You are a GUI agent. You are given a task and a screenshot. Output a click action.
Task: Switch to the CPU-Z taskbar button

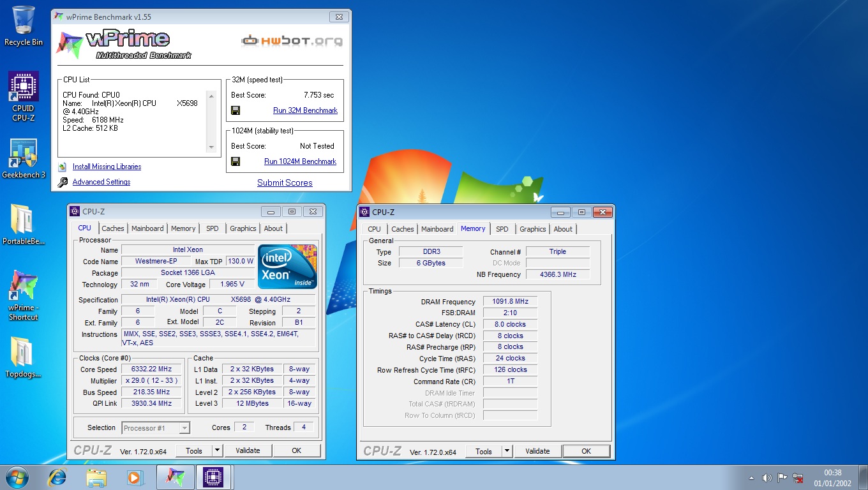coord(214,477)
